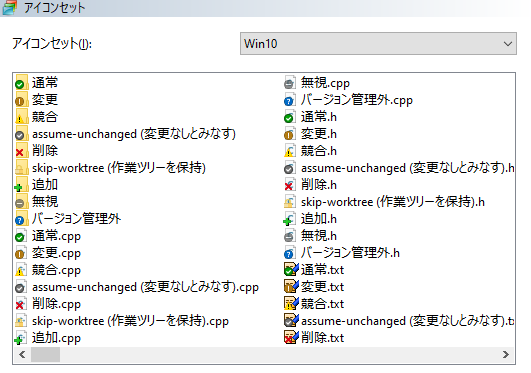Click the アイコンセット title bar app icon

tap(10, 8)
